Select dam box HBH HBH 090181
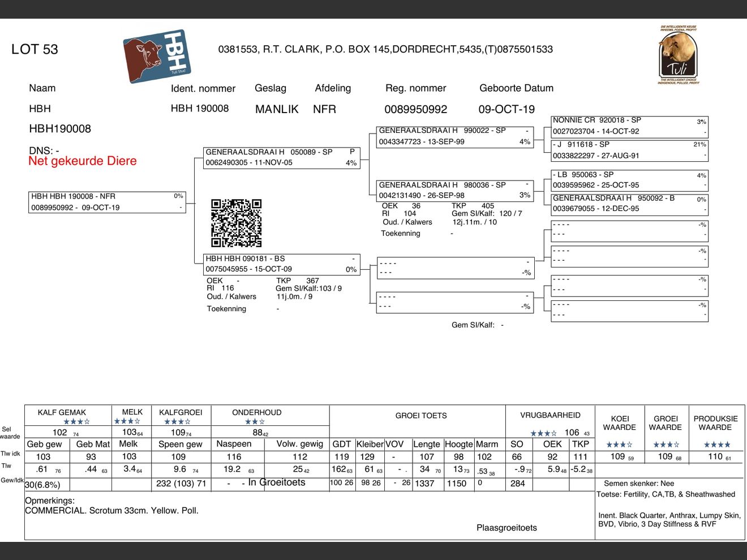 click(x=282, y=264)
